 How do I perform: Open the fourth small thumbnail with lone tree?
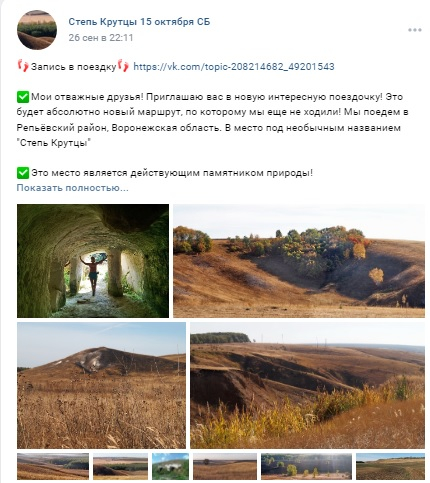(225, 466)
